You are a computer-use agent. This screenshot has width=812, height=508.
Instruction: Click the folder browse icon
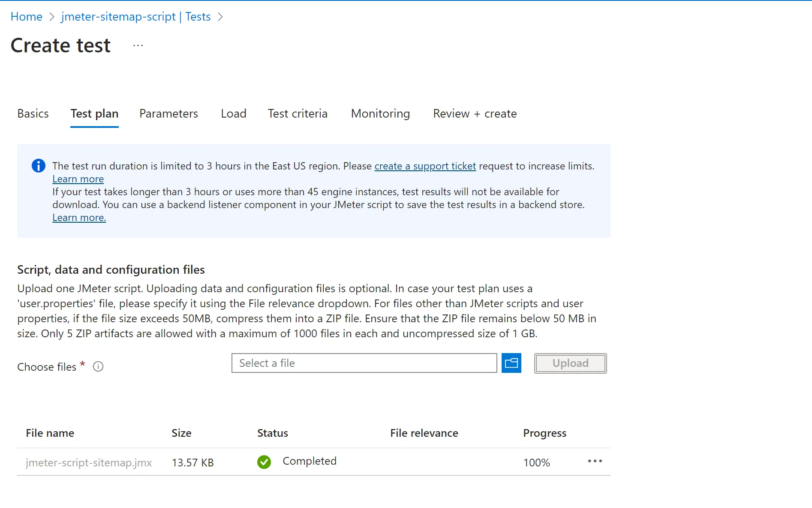click(511, 363)
